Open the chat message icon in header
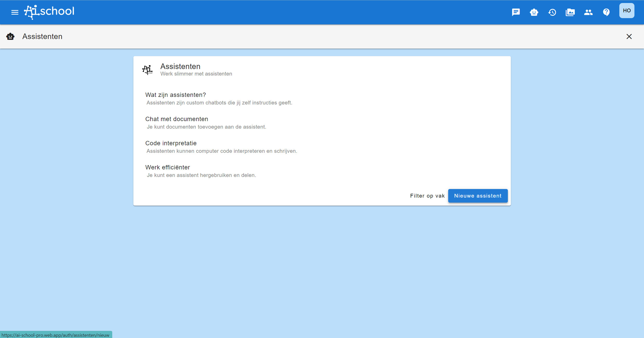Screen dimensions: 644x338 (x=516, y=12)
